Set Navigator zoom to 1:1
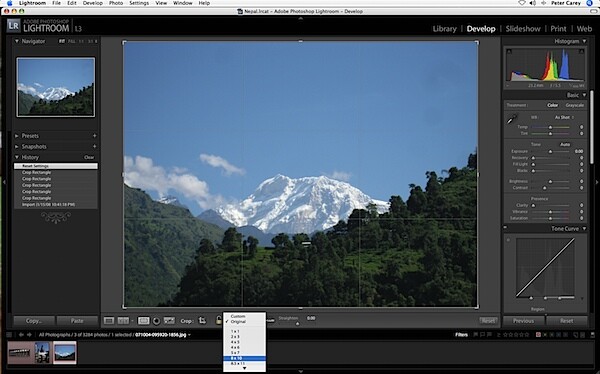The width and height of the screenshot is (600, 374). click(x=81, y=41)
